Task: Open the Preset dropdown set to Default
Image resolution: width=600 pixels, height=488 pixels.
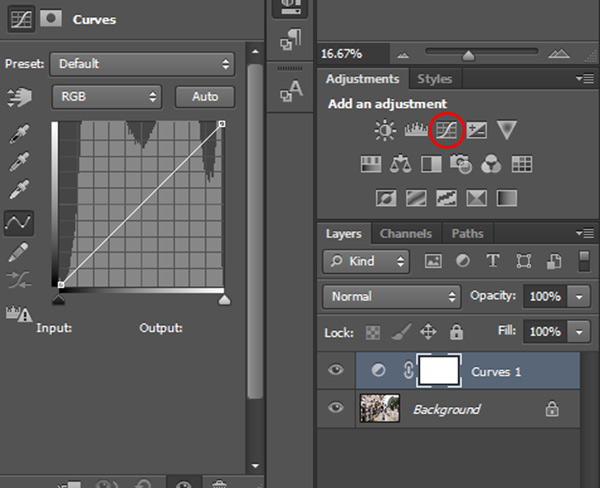Action: tap(142, 64)
